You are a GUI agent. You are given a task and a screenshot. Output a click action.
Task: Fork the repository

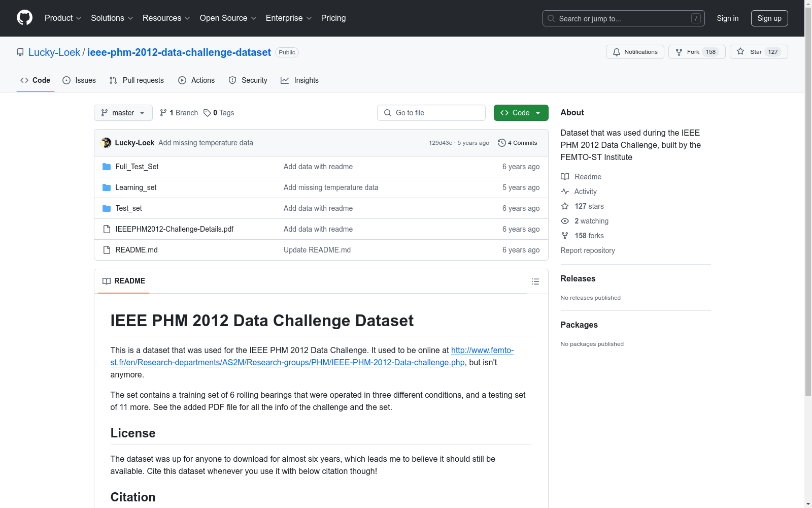click(x=697, y=52)
